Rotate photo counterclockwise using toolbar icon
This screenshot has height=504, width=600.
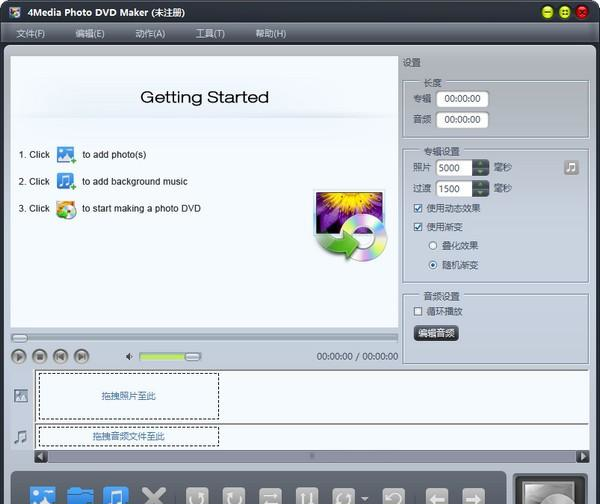coord(197,496)
